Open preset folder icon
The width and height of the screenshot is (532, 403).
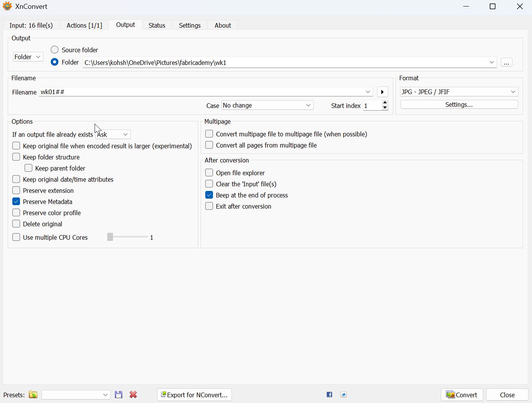(33, 395)
